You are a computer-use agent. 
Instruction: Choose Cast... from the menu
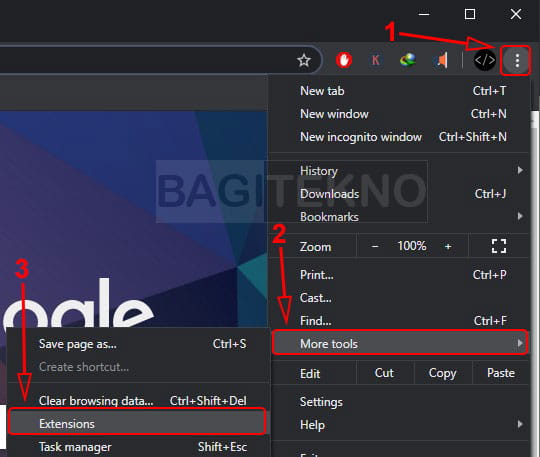399,298
